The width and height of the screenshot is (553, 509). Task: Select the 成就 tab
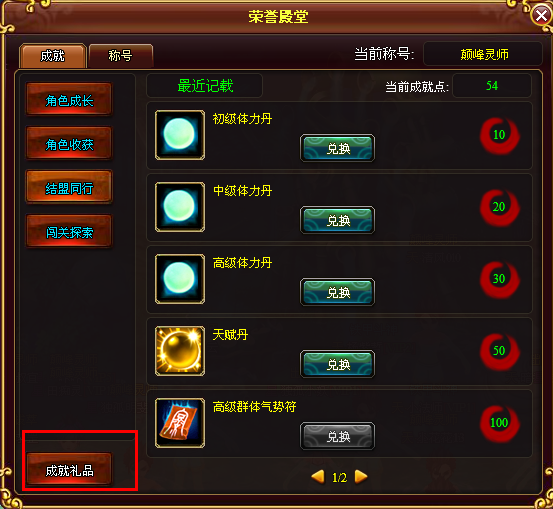point(53,56)
